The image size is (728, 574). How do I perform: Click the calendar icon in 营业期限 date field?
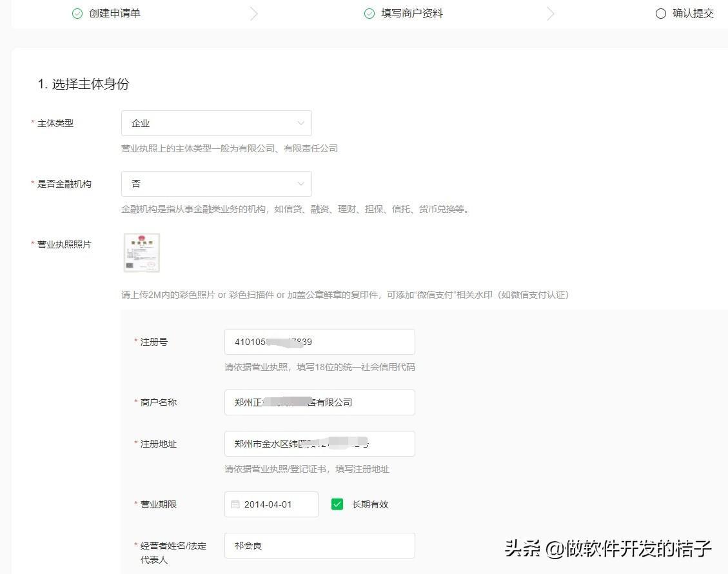click(235, 504)
